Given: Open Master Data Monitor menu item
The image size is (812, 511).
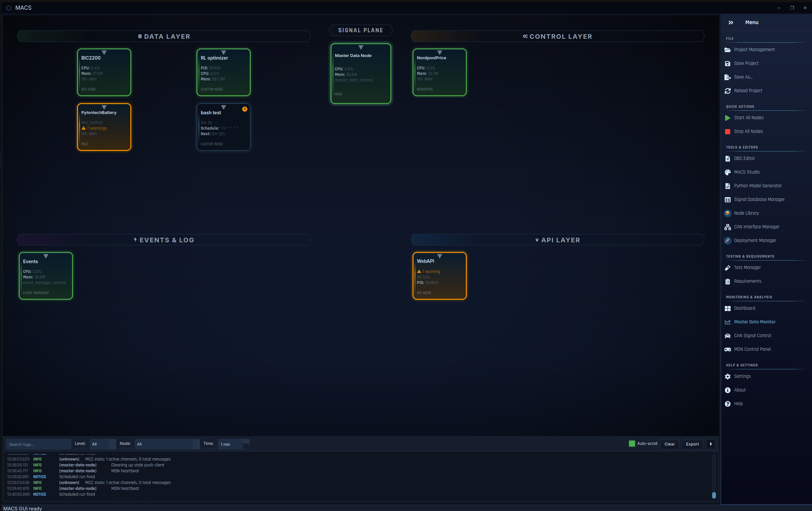Looking at the screenshot, I should pos(754,322).
